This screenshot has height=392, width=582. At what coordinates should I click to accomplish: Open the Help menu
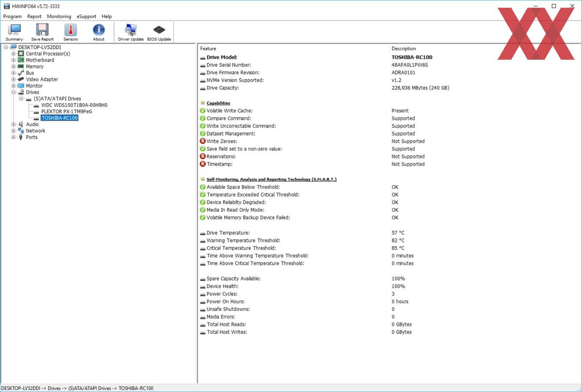coord(107,16)
